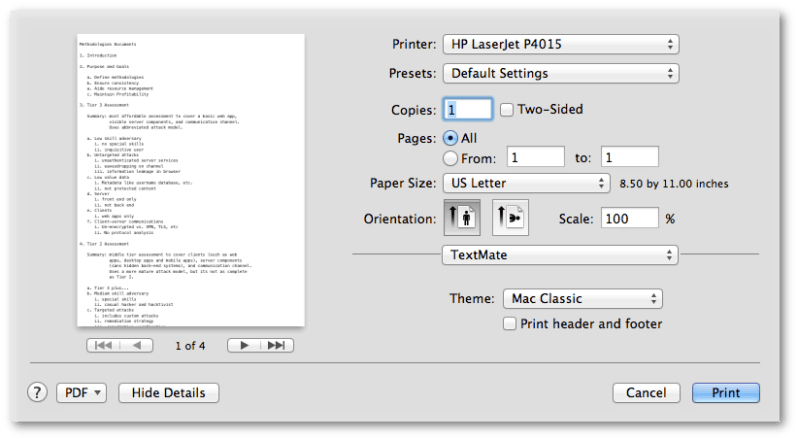Image resolution: width=798 pixels, height=440 pixels.
Task: Open the TextMate options section dropdown
Action: [x=560, y=255]
